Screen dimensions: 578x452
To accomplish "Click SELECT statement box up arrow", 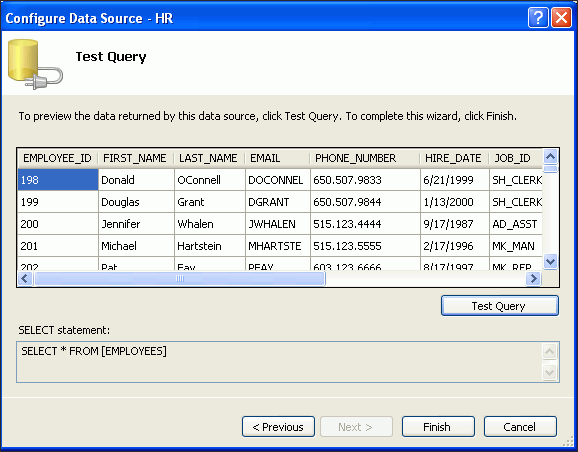I will (x=549, y=351).
